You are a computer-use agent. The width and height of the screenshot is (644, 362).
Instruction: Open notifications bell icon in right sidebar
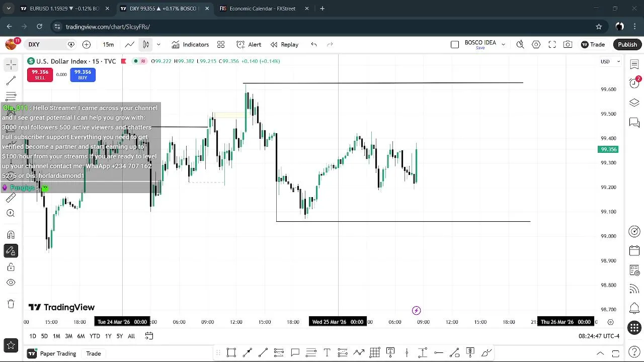tap(634, 308)
